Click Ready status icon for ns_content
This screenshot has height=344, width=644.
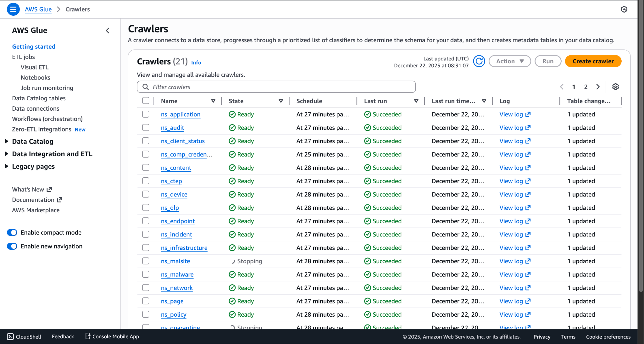tap(232, 168)
